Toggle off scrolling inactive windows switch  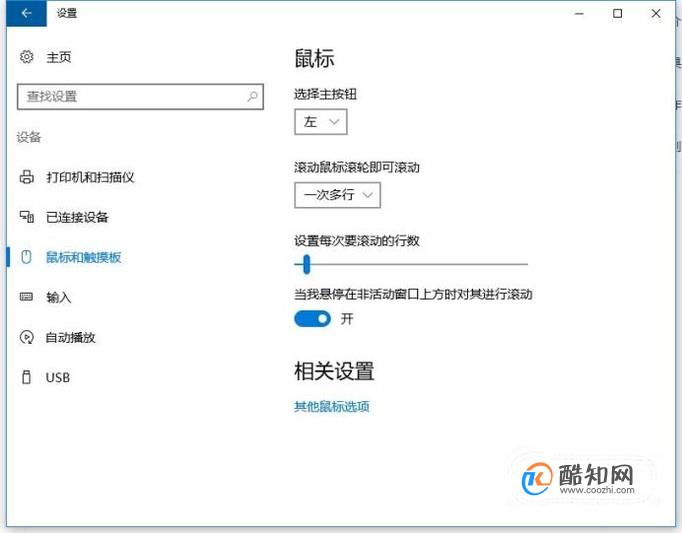pyautogui.click(x=312, y=319)
